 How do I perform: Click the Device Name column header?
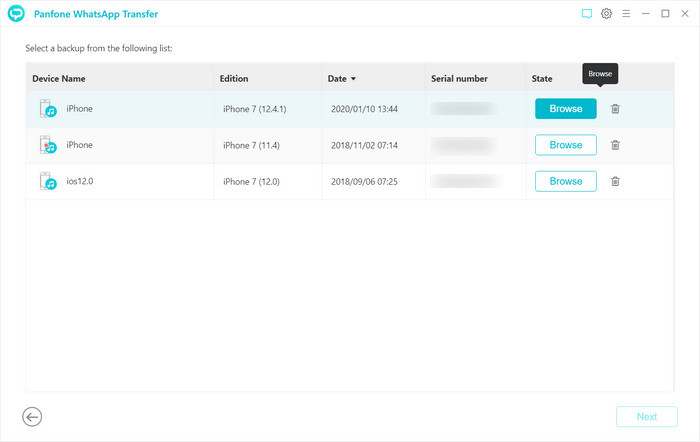pos(59,78)
